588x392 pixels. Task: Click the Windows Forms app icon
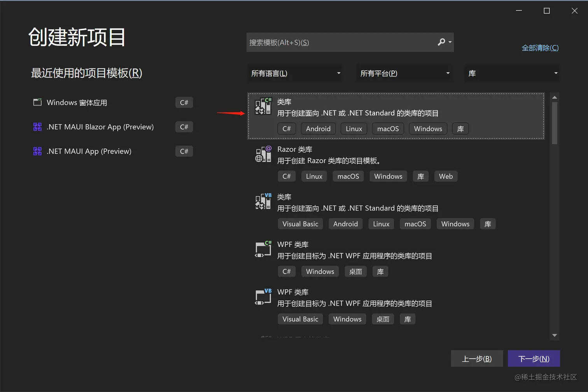37,102
